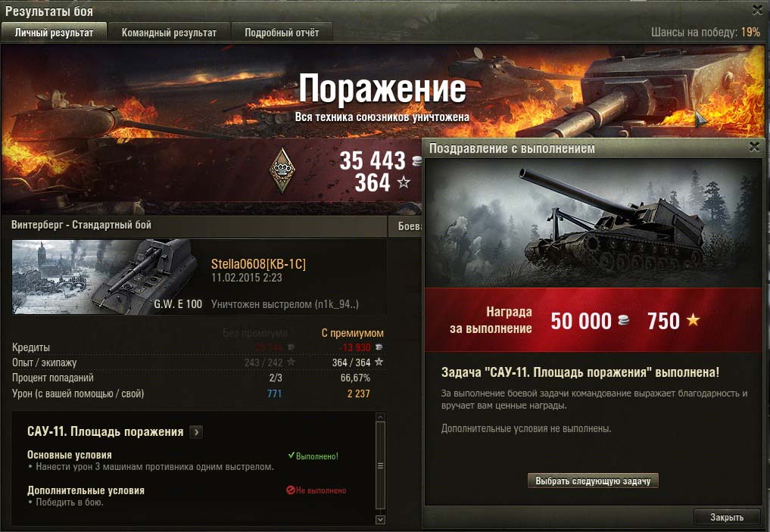Screen dimensions: 770x532
Task: Click the mission list scroll down arrow
Action: click(380, 519)
